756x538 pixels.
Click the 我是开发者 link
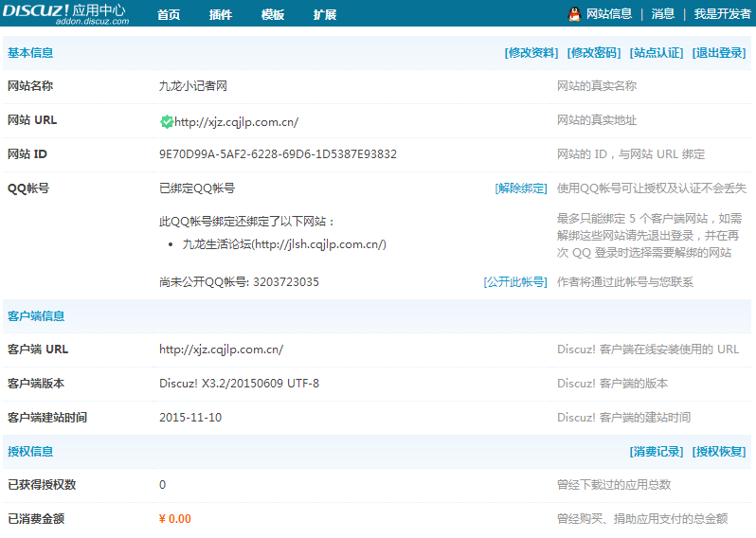coord(722,14)
